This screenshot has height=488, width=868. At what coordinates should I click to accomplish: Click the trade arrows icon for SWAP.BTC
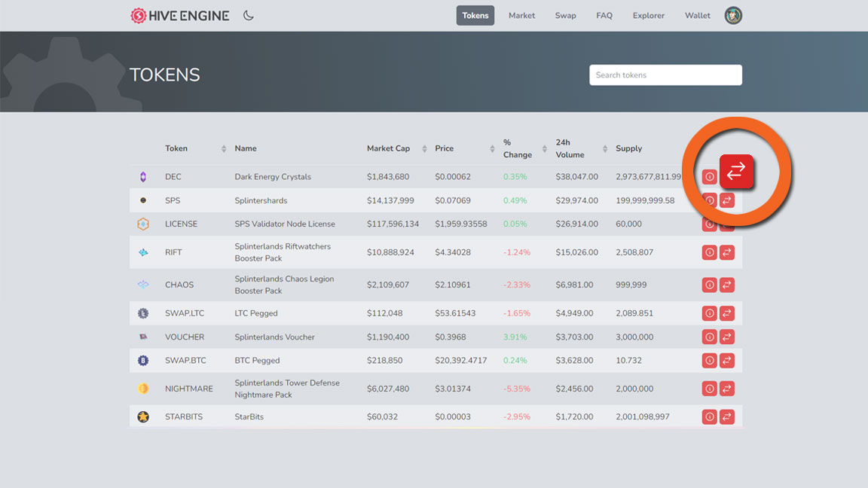(x=727, y=360)
